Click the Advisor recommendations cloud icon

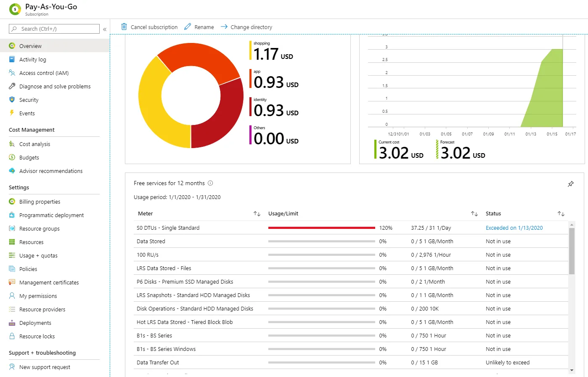point(12,171)
